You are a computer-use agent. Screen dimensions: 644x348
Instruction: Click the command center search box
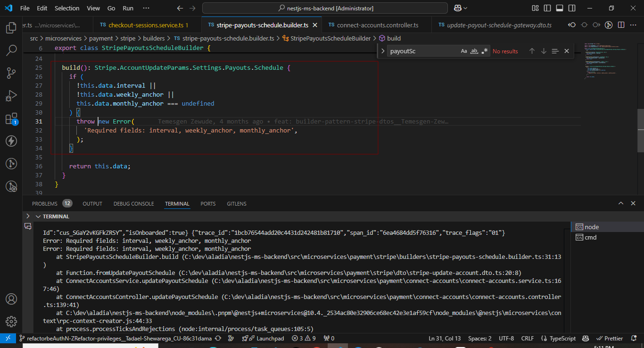pos(325,8)
